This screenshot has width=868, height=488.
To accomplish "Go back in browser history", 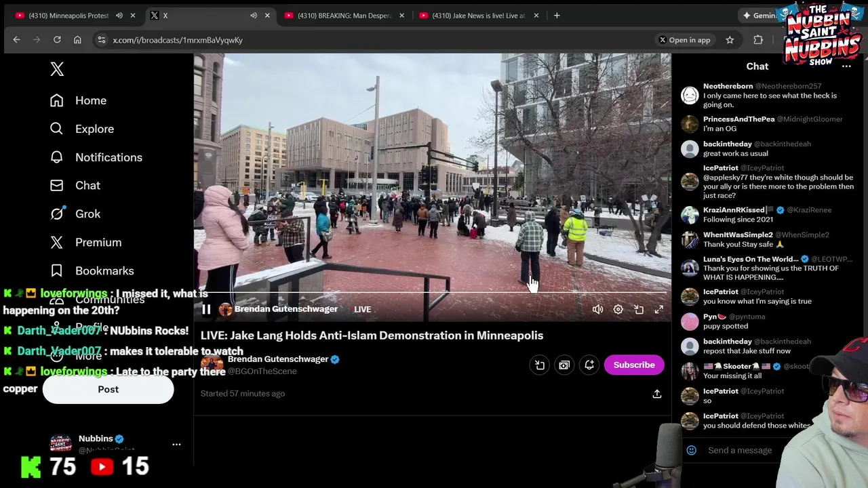I will (16, 40).
